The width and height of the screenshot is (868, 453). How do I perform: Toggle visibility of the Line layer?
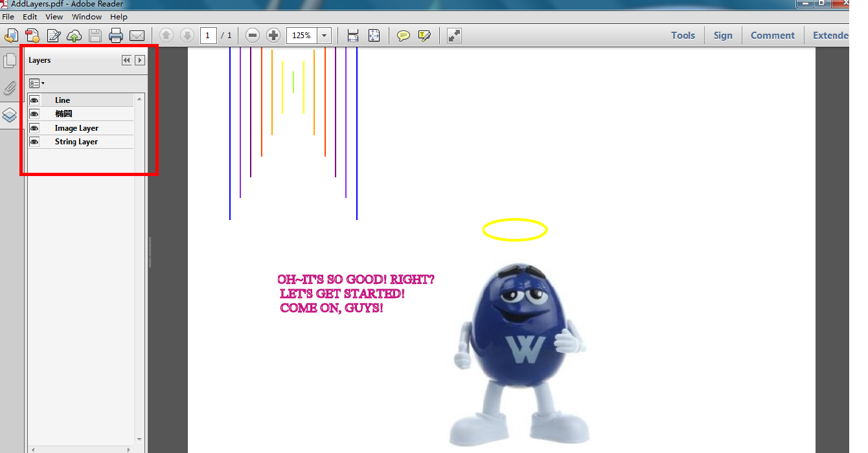[34, 100]
